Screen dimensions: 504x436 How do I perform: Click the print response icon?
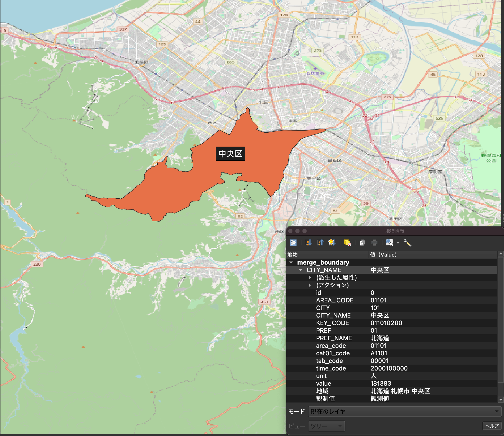click(x=374, y=243)
